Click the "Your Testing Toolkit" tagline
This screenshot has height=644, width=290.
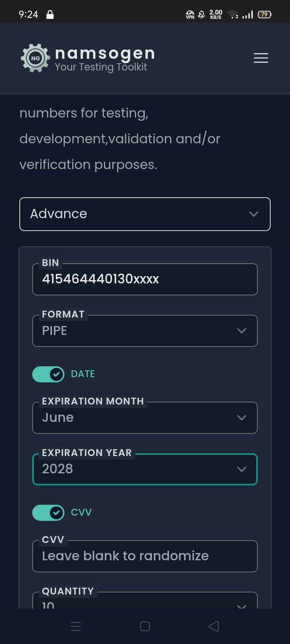(101, 67)
